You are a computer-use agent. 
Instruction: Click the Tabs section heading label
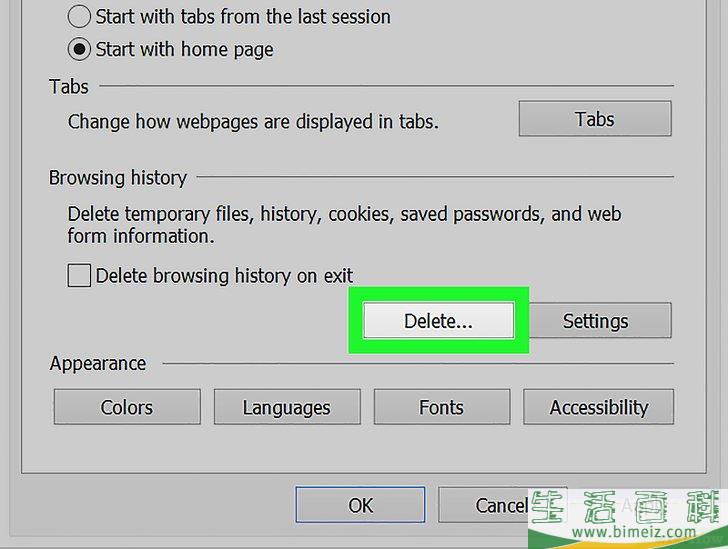pyautogui.click(x=69, y=87)
